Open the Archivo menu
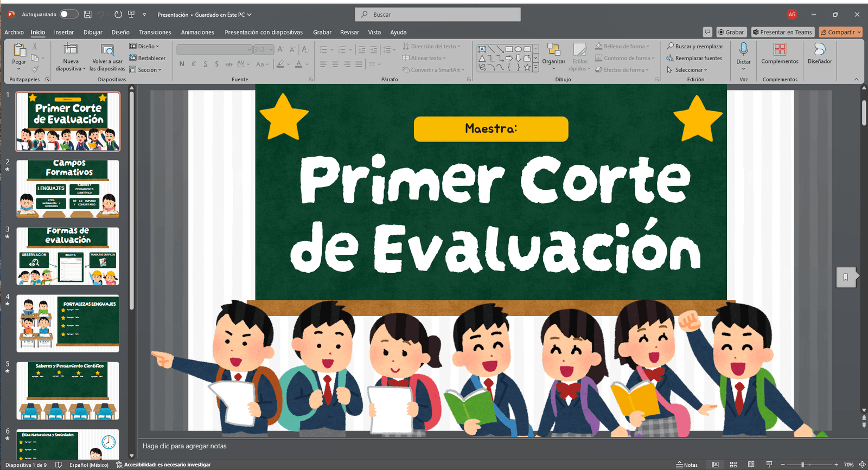 point(14,32)
